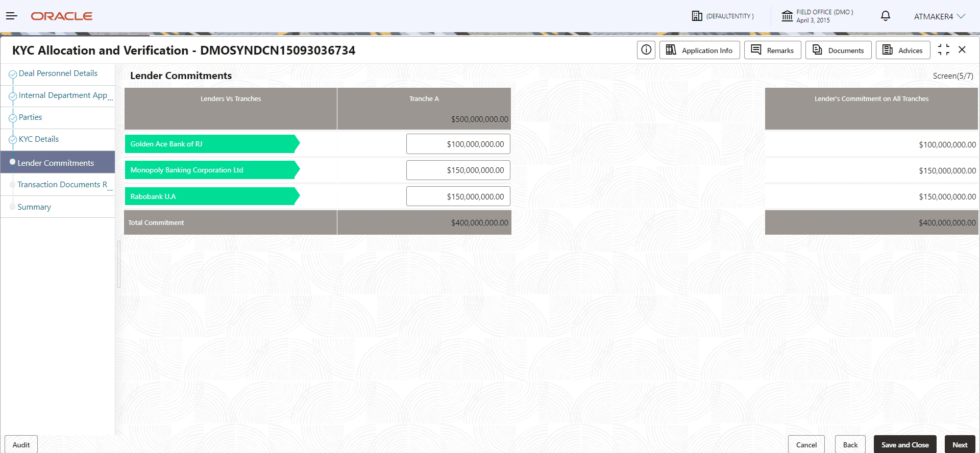Click the information (i) icon button
The image size is (980, 453).
tap(646, 50)
